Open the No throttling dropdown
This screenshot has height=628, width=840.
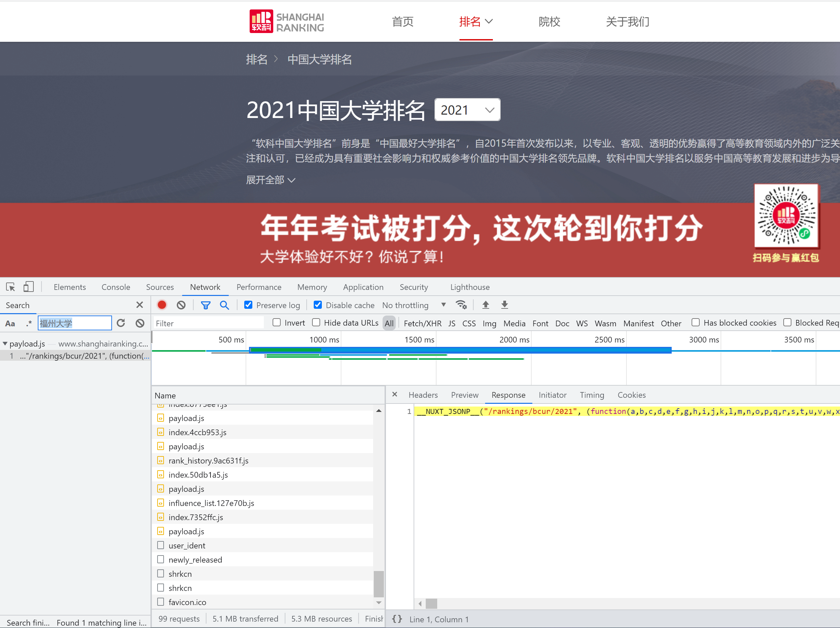click(x=414, y=305)
